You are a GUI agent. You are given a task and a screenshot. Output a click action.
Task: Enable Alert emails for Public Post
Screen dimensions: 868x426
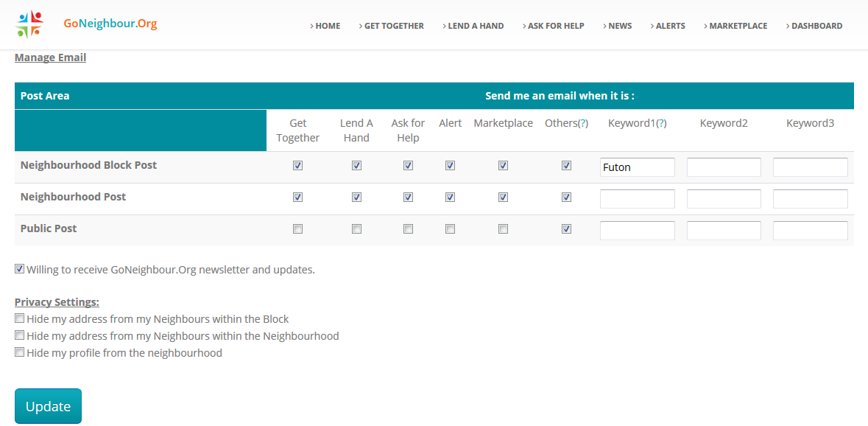450,229
